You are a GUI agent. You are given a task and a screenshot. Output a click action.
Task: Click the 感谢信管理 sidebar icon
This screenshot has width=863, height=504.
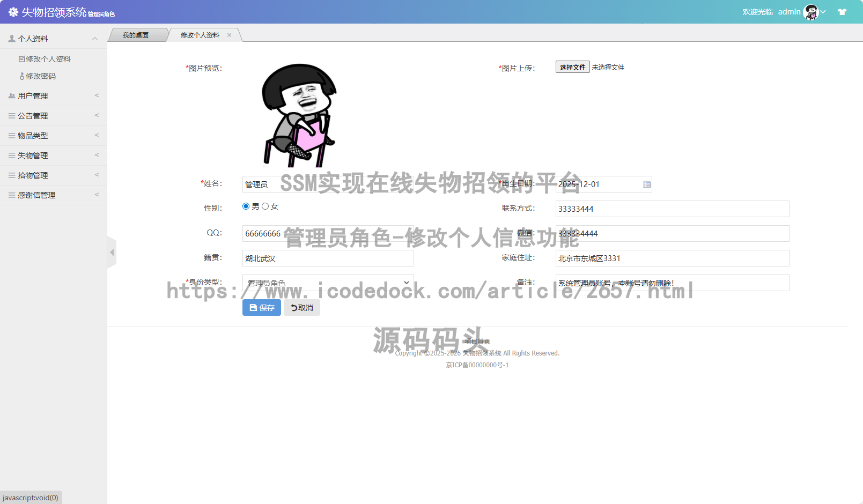[11, 195]
